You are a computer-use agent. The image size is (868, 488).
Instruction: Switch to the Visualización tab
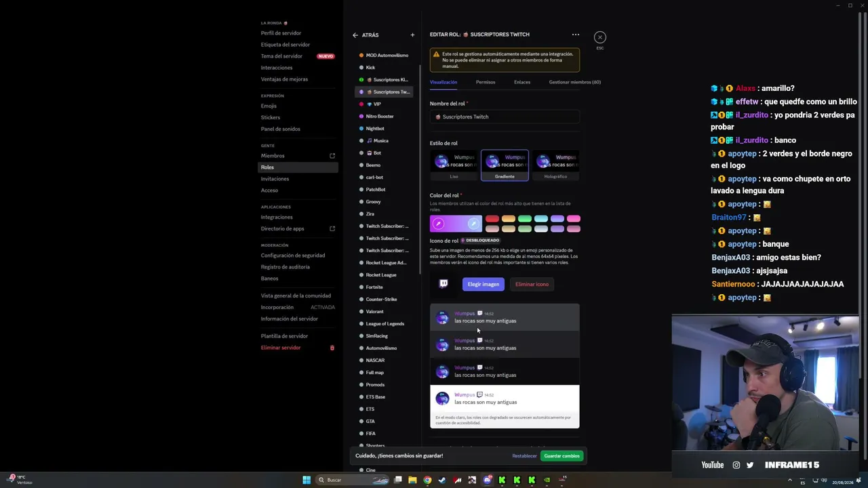click(443, 82)
